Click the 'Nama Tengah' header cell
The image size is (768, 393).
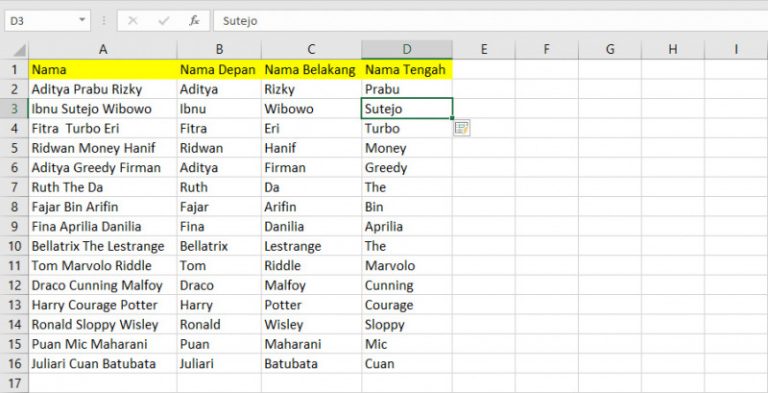[x=407, y=70]
